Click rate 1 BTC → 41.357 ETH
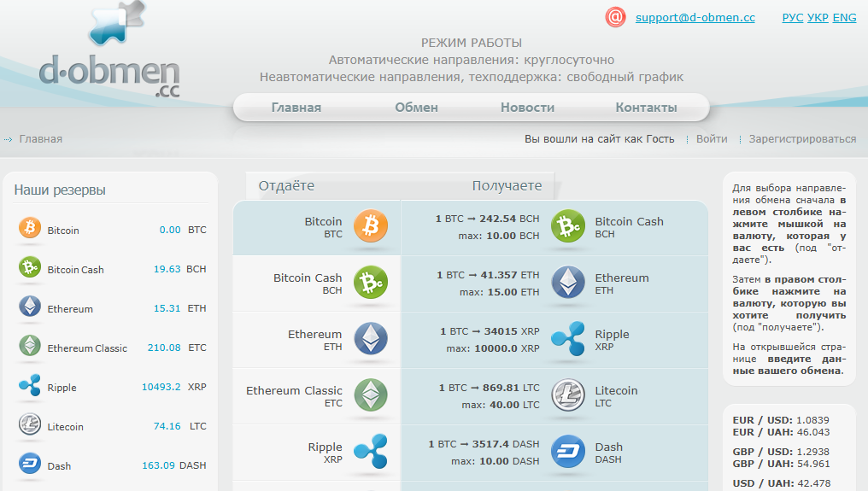868x491 pixels. [x=488, y=275]
